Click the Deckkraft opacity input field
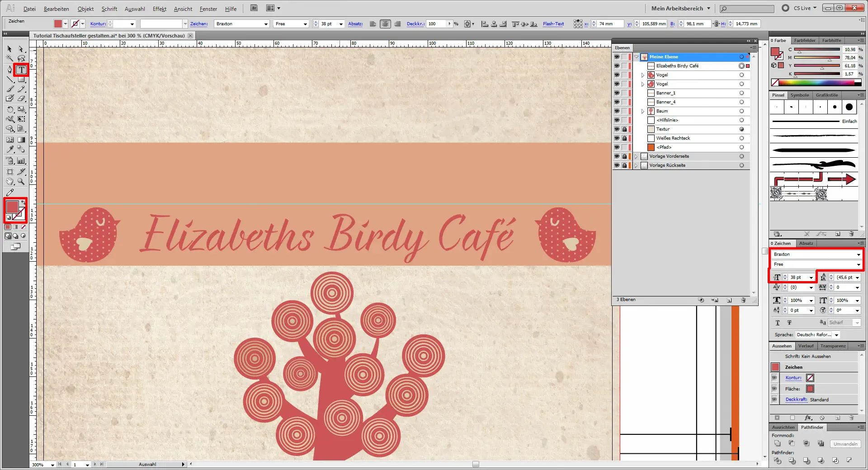 [437, 24]
